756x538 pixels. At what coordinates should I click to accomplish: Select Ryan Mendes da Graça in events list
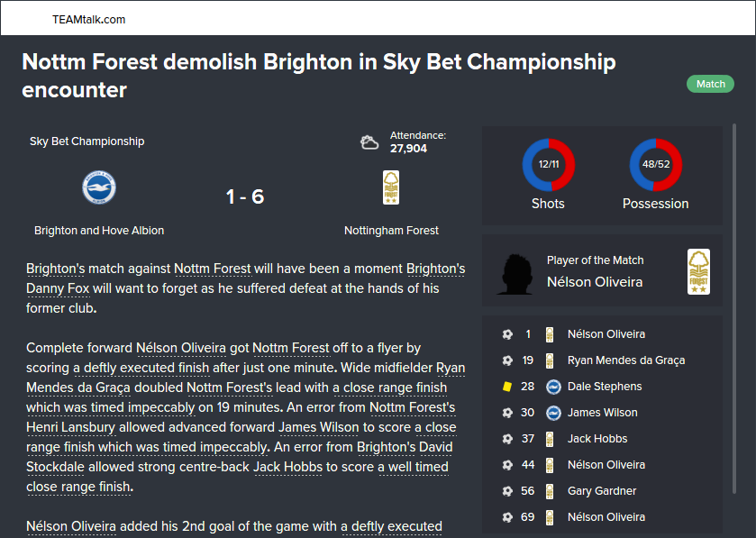coord(625,360)
